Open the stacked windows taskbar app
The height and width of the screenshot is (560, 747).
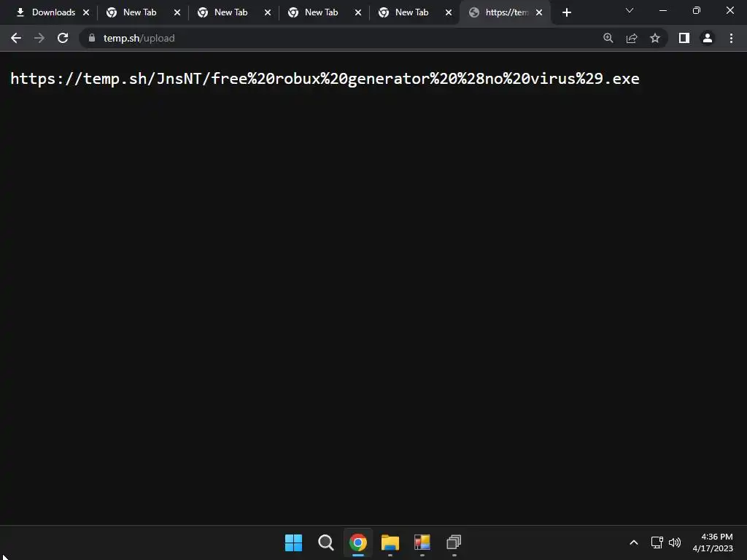[x=454, y=542]
